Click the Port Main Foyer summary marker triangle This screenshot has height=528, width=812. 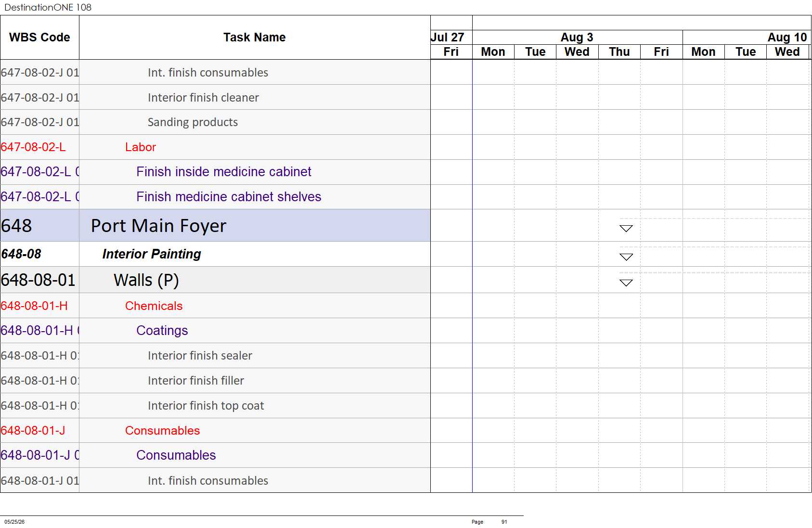pyautogui.click(x=626, y=229)
